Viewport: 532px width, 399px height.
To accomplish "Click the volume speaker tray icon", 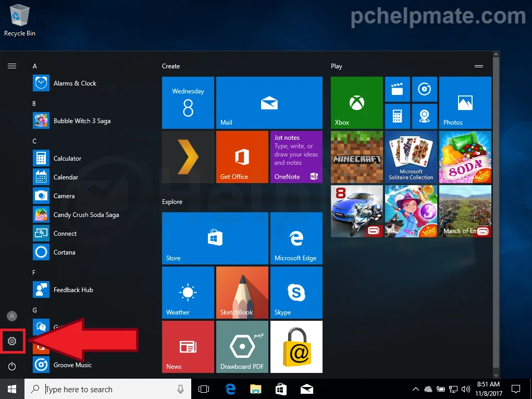I will pos(465,389).
